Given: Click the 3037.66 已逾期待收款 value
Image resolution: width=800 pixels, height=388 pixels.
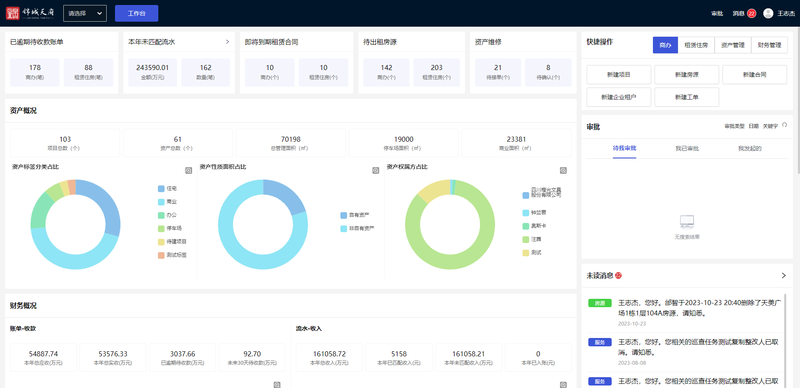Looking at the screenshot, I should pyautogui.click(x=183, y=353).
